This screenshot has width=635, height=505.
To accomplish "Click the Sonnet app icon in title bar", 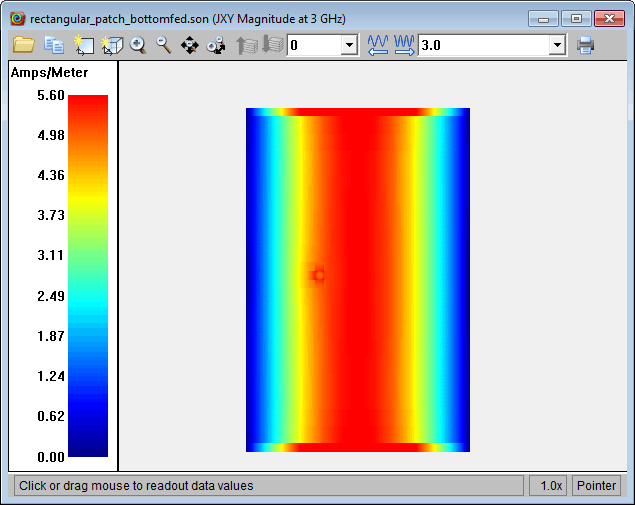I will pos(18,19).
